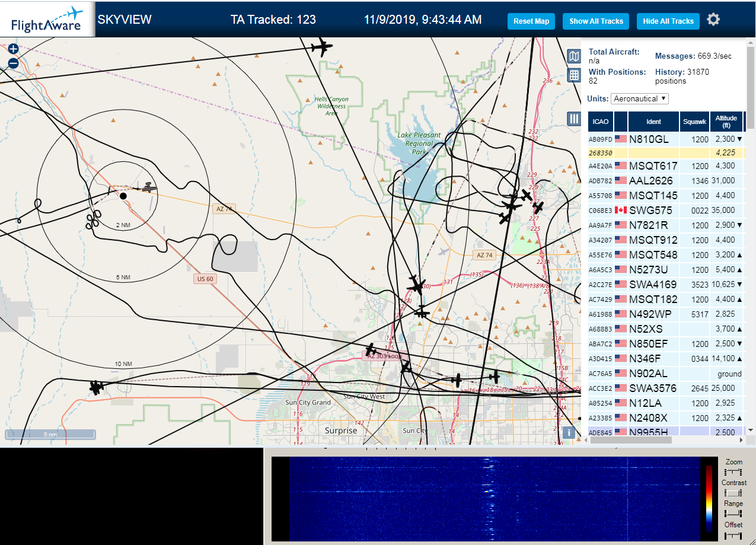Click the Lake Pleasant Regional Park label

(419, 143)
